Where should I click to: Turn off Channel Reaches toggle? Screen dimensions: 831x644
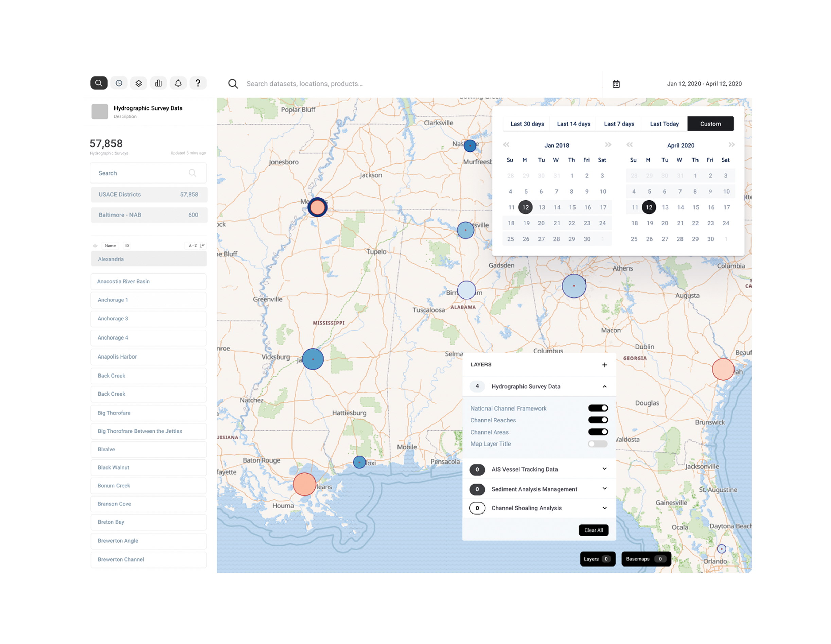[598, 420]
